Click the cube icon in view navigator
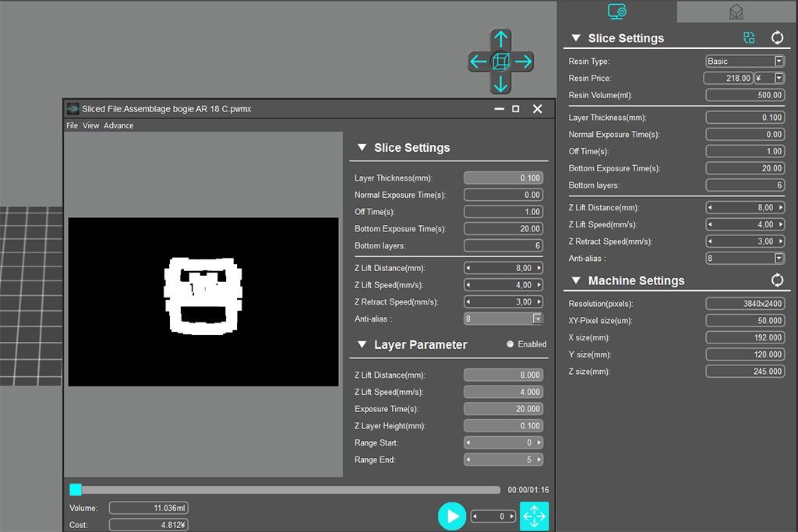This screenshot has width=798, height=532. point(501,62)
